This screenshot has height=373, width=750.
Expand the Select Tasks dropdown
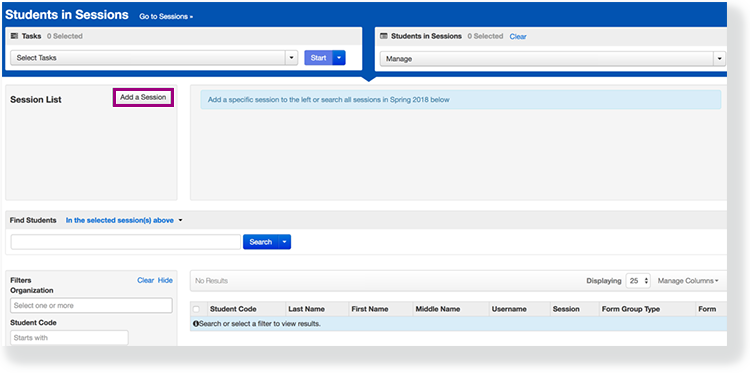tap(154, 58)
